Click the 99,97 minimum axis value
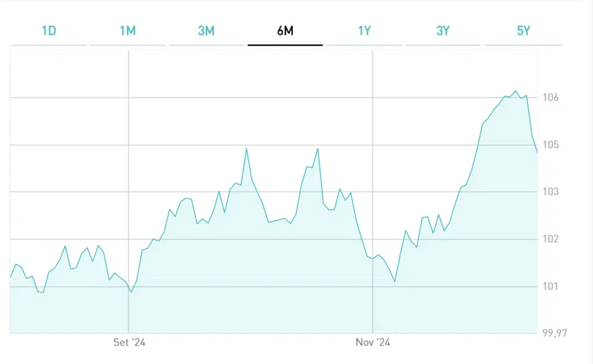 (554, 333)
